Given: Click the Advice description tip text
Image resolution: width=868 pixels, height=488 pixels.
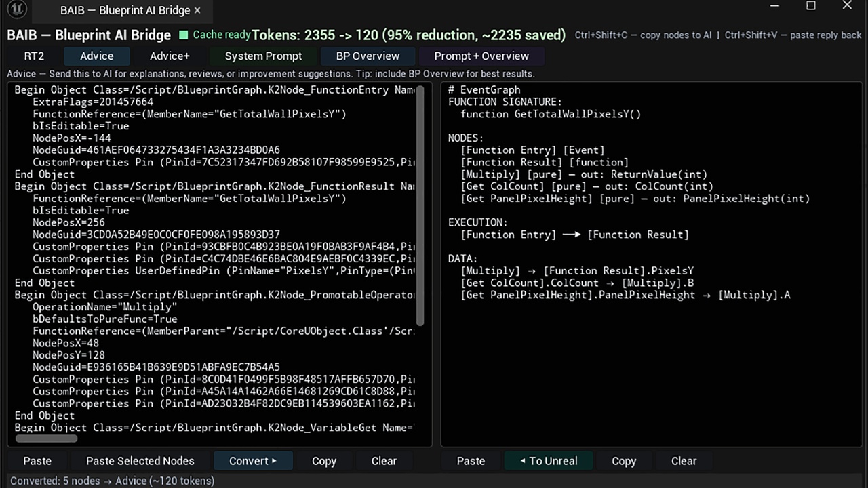Looking at the screenshot, I should point(271,74).
